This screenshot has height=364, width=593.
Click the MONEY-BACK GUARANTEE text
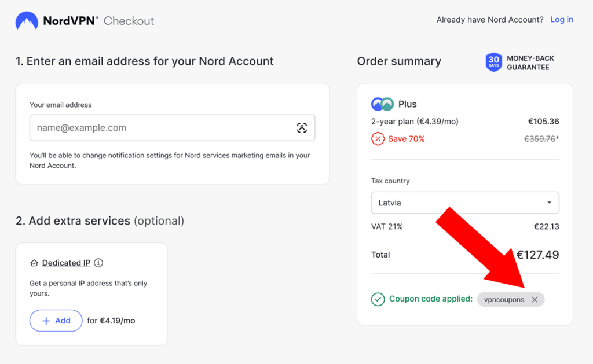pyautogui.click(x=530, y=62)
